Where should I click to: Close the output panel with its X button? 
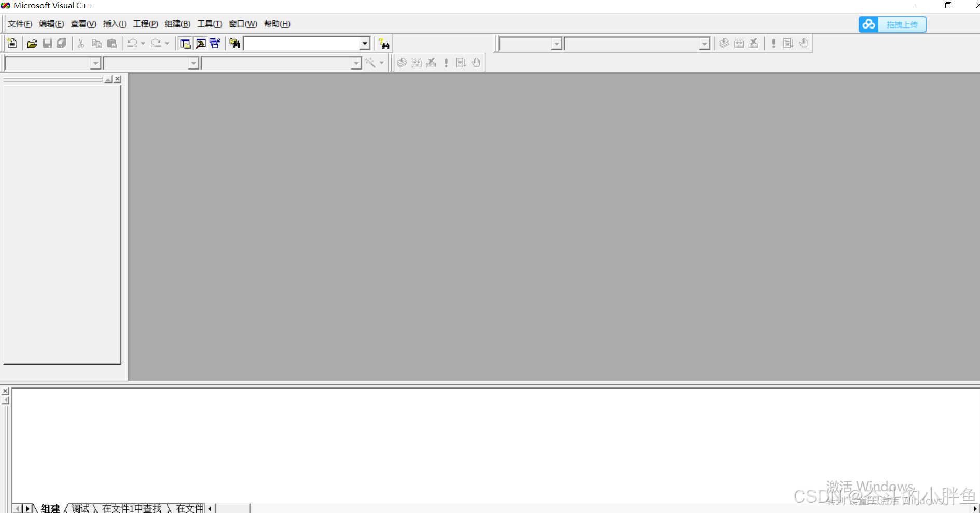pos(5,391)
